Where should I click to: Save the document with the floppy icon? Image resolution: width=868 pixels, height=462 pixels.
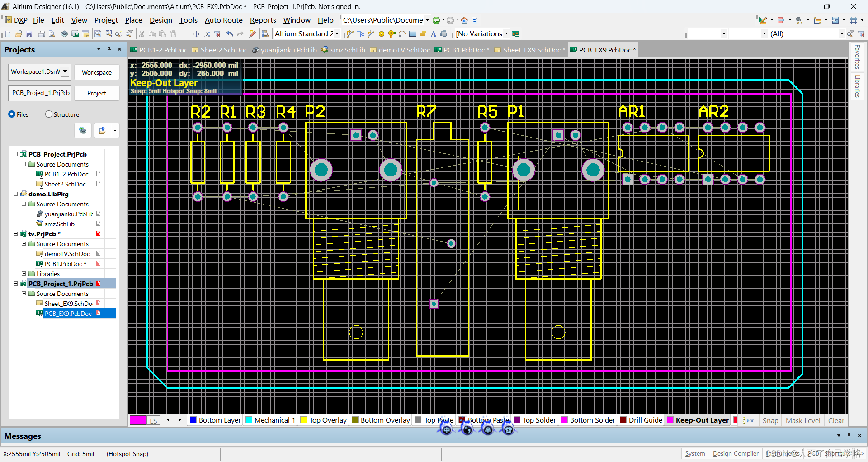pos(29,34)
